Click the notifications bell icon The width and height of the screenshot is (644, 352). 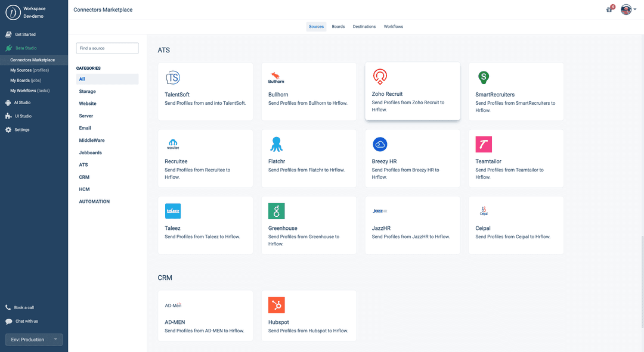[608, 10]
